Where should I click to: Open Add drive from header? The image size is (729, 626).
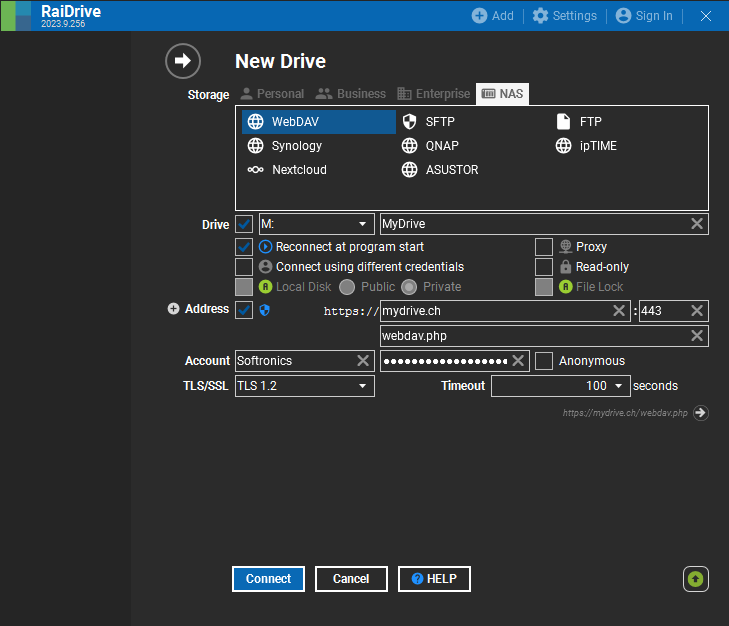492,16
